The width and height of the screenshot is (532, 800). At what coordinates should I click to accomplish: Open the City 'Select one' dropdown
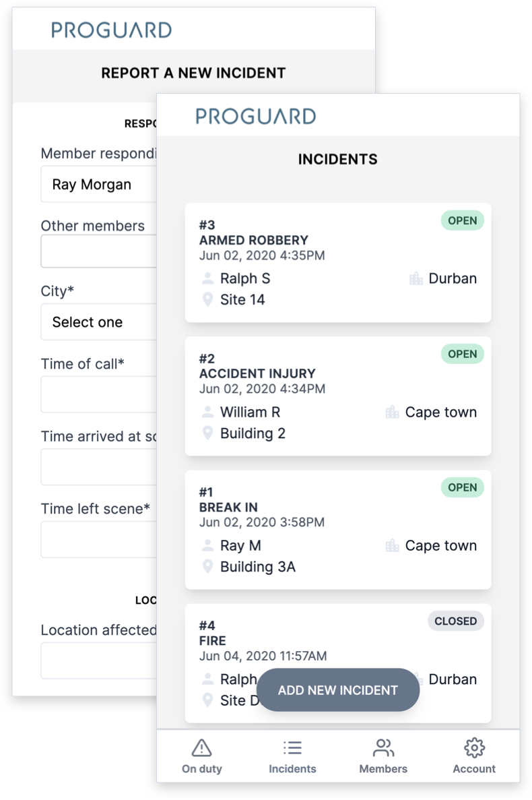[99, 322]
